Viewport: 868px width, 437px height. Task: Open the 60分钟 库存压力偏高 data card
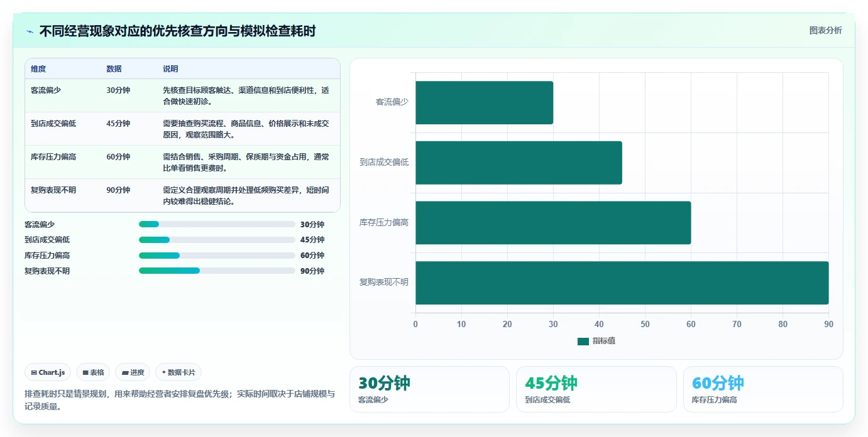(763, 389)
